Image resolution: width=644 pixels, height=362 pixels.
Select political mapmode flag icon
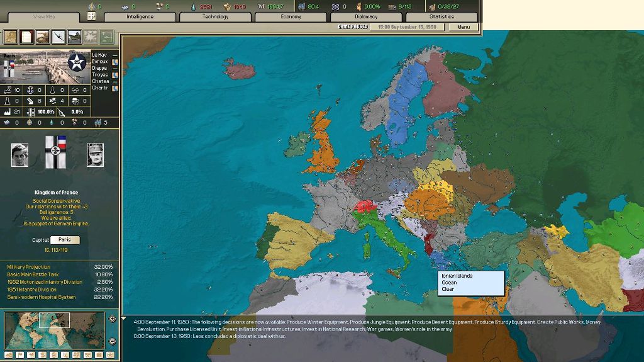pyautogui.click(x=19, y=355)
